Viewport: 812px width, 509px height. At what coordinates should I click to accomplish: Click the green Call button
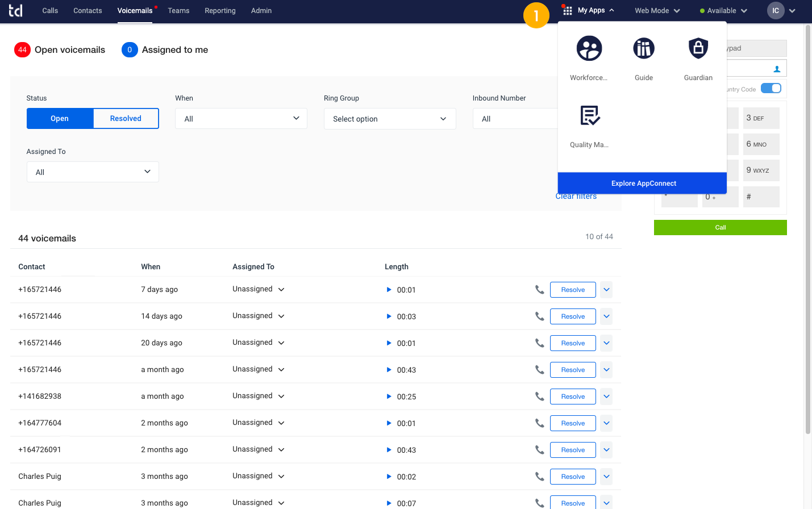click(x=721, y=227)
